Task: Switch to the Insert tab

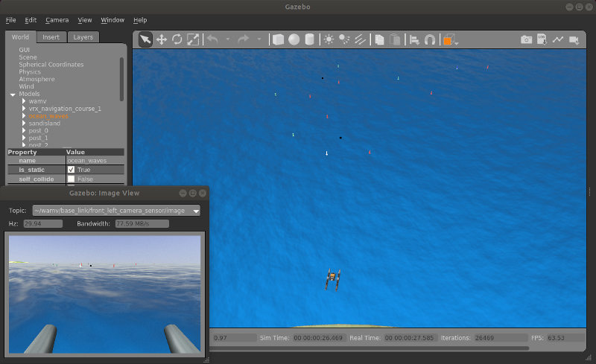Action: click(x=51, y=37)
